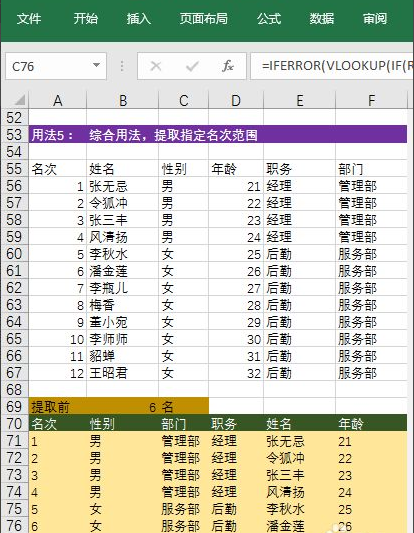414x533 pixels.
Task: Select the cell containing 风清扬 in row 59
Action: pos(122,237)
